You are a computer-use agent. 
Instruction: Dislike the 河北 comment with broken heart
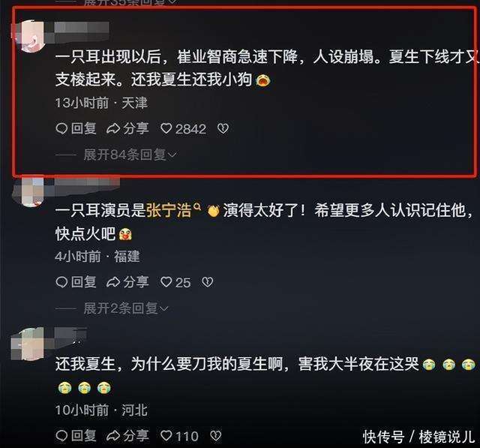[x=215, y=436]
